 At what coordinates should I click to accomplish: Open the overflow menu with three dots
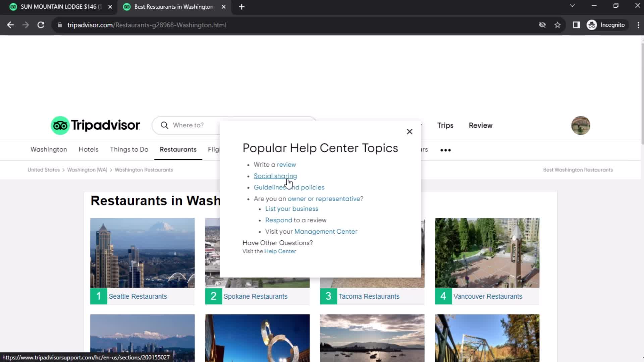[446, 149]
